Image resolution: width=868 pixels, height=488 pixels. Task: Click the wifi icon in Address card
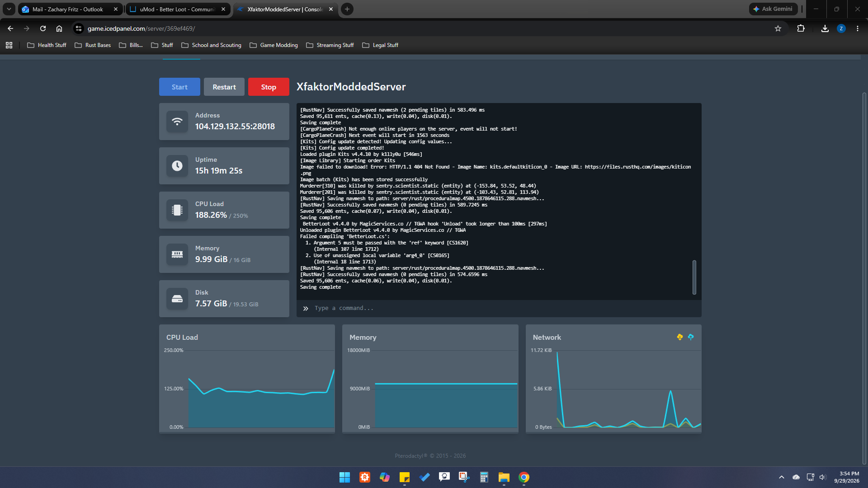click(177, 122)
